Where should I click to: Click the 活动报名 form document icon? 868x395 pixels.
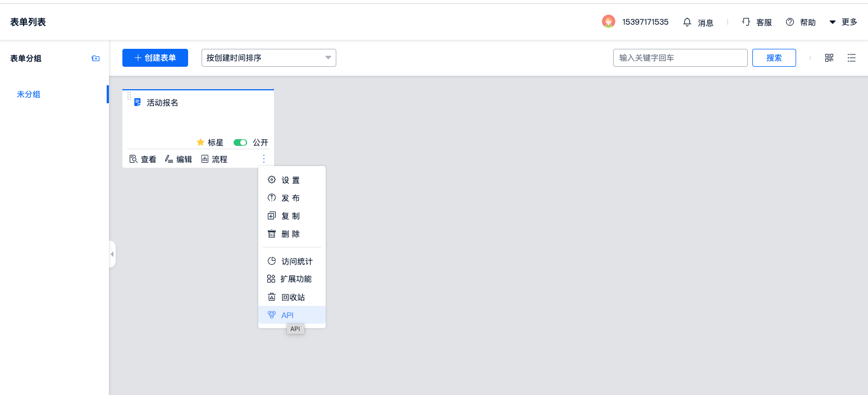tap(138, 103)
